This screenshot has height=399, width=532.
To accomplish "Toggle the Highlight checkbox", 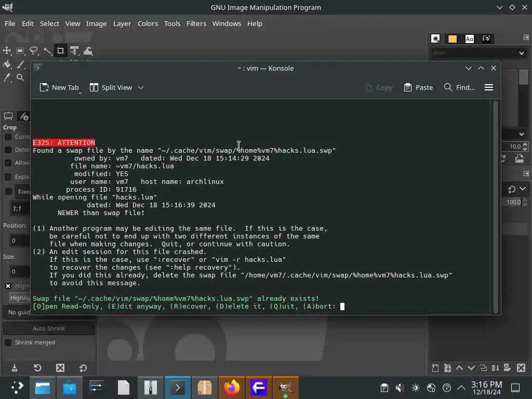I will 8,286.
